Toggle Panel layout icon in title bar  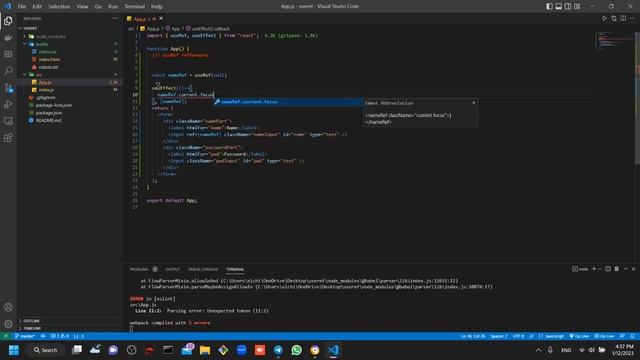coord(558,6)
